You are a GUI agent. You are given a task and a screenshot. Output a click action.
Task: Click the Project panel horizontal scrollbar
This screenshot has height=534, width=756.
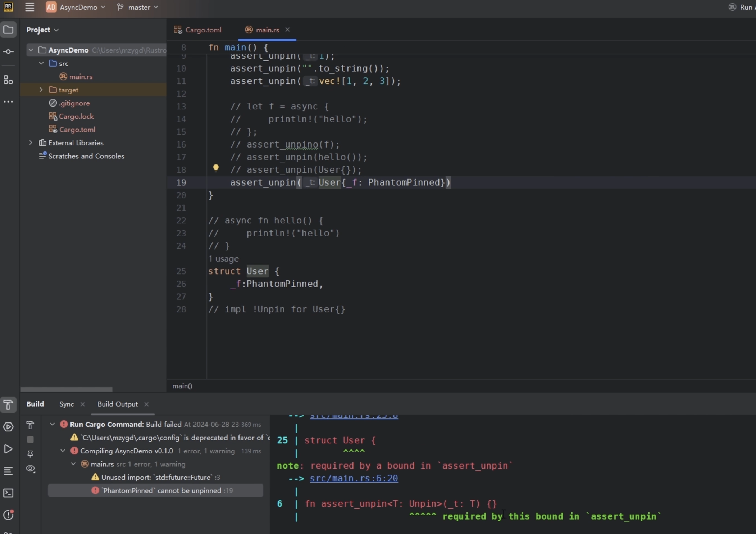click(66, 389)
